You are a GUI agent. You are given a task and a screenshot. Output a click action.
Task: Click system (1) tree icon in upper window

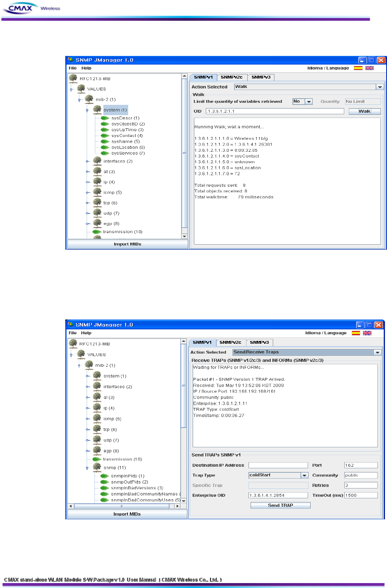point(97,110)
